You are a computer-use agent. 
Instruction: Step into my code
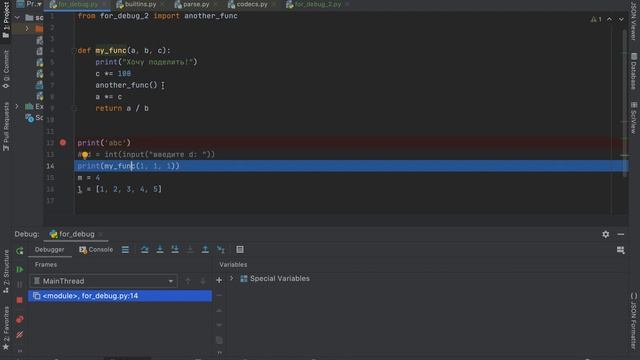tap(175, 249)
